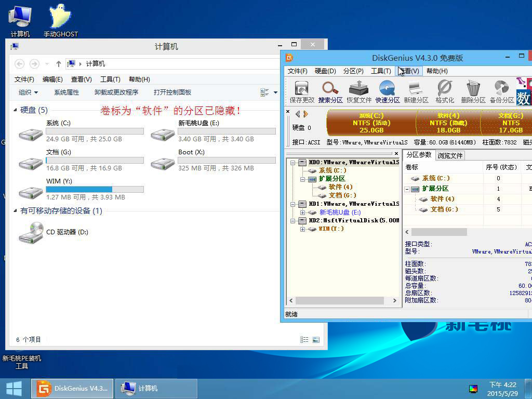The image size is (532, 399).
Task: Select the 文档(G:) 17.0GB partition bar
Action: pos(506,123)
